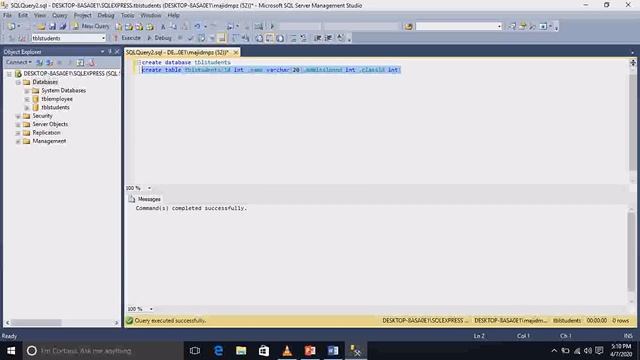Image resolution: width=640 pixels, height=360 pixels.
Task: Open the File menu
Action: pyautogui.click(x=7, y=15)
